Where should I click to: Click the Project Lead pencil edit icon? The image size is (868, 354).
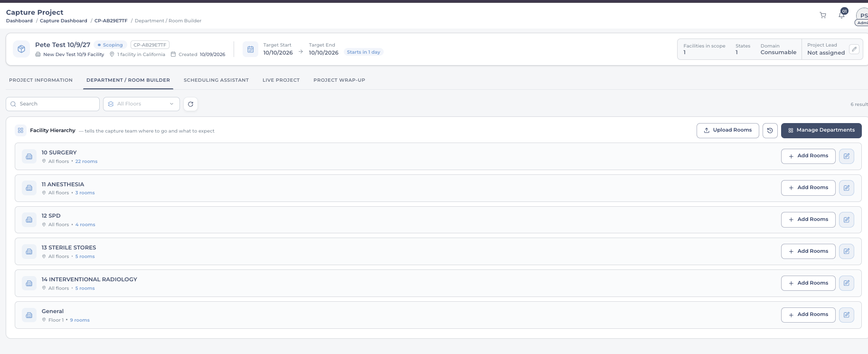pyautogui.click(x=854, y=49)
